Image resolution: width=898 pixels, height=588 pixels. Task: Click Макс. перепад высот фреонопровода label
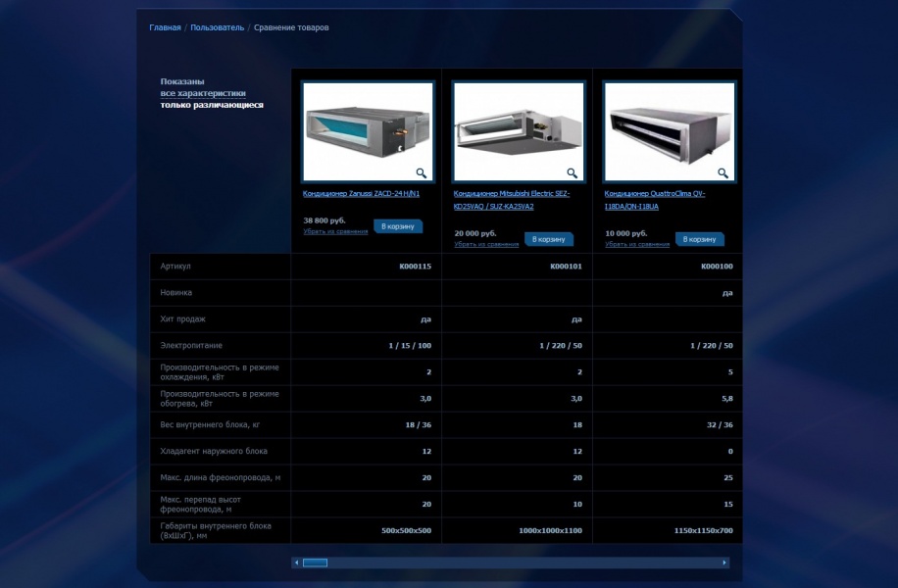pyautogui.click(x=200, y=505)
